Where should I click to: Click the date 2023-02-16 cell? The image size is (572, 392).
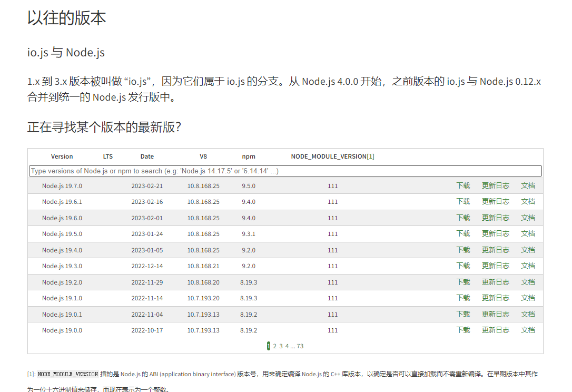pyautogui.click(x=147, y=202)
